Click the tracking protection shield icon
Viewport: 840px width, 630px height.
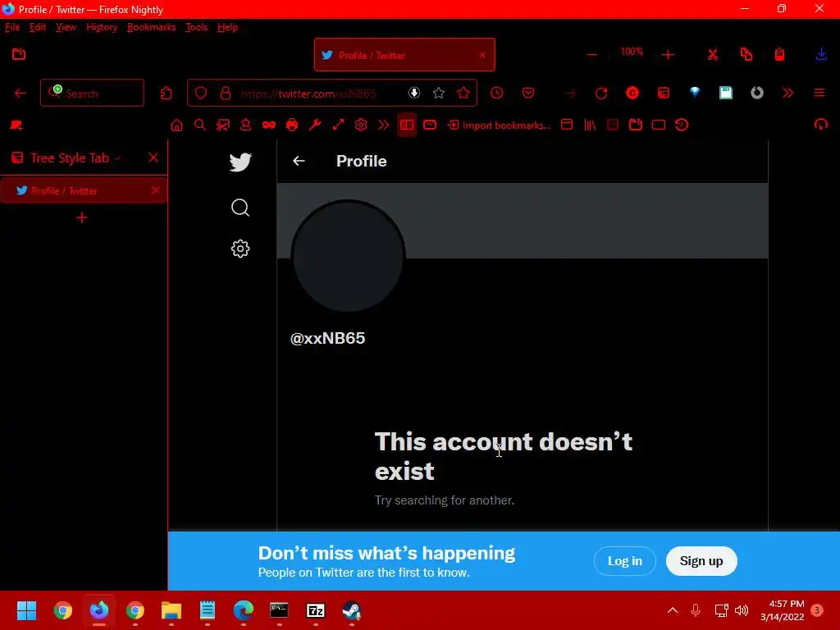tap(201, 94)
